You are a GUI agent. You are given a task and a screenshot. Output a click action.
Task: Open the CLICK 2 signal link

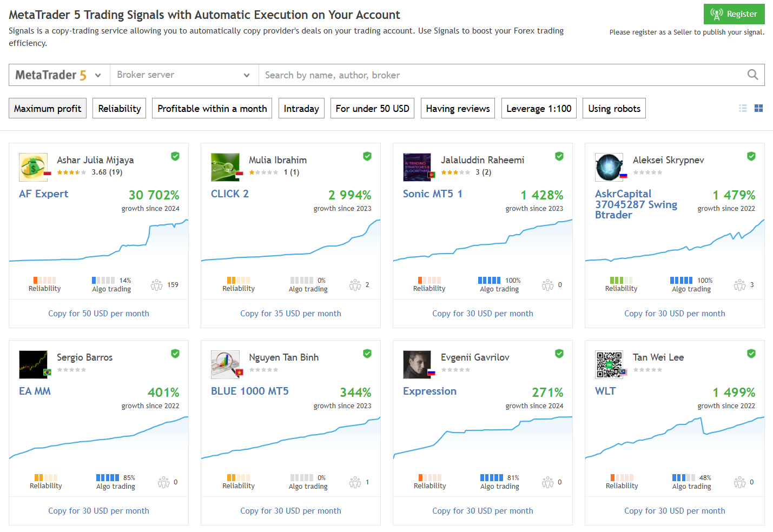[x=230, y=194]
